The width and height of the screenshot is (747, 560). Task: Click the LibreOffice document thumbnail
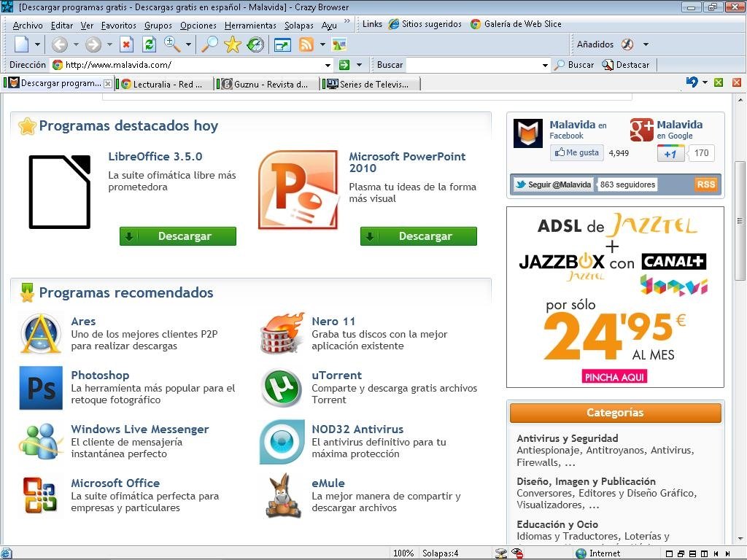(60, 192)
